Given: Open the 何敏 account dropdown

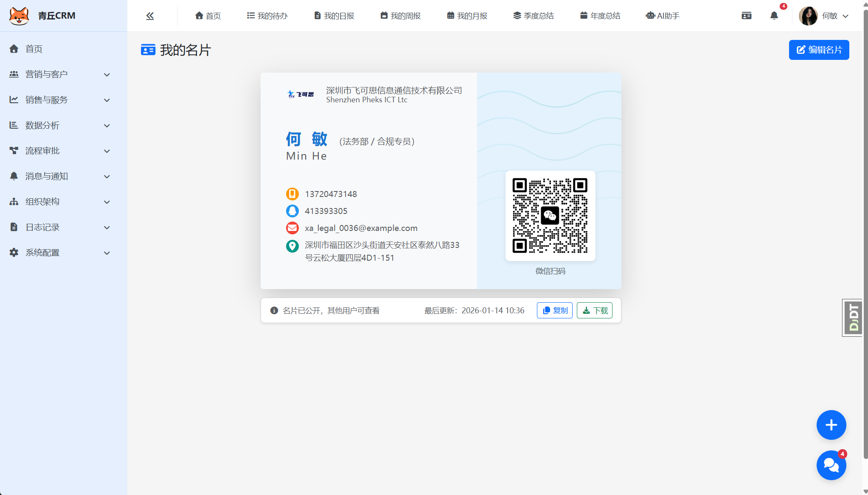Looking at the screenshot, I should tap(825, 16).
